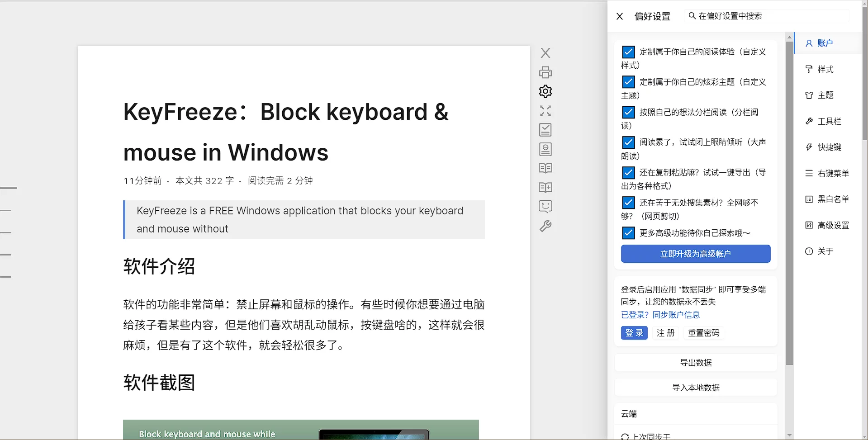This screenshot has height=440, width=868.
Task: Open the 快捷键 shortcuts tab
Action: click(829, 147)
